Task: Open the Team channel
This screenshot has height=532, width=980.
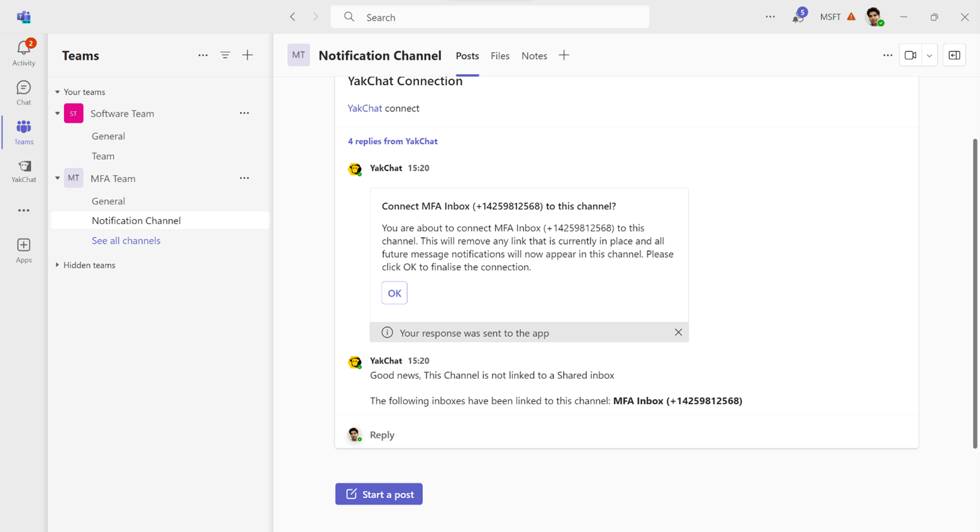Action: 103,156
